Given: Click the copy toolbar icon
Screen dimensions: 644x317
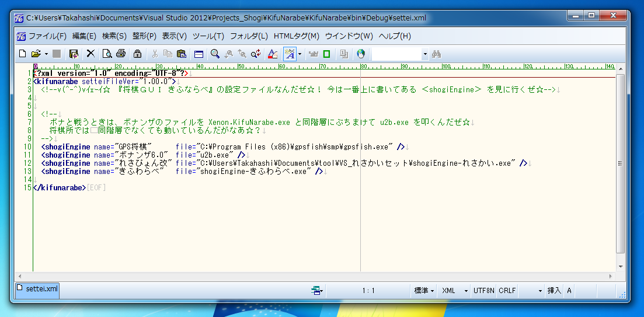Looking at the screenshot, I should click(x=168, y=54).
